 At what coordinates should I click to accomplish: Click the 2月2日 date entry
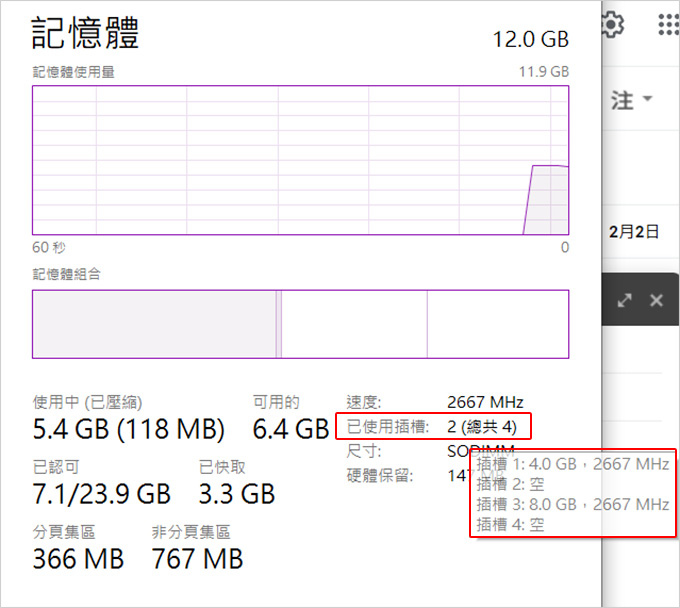(x=634, y=232)
